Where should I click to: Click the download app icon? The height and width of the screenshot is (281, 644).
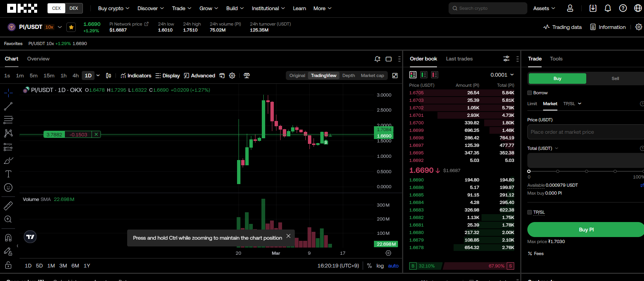click(x=593, y=8)
